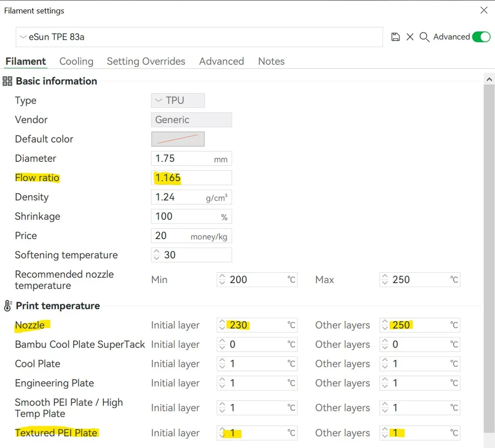Click the Print temperature thermometer icon
The image size is (495, 448).
7,305
